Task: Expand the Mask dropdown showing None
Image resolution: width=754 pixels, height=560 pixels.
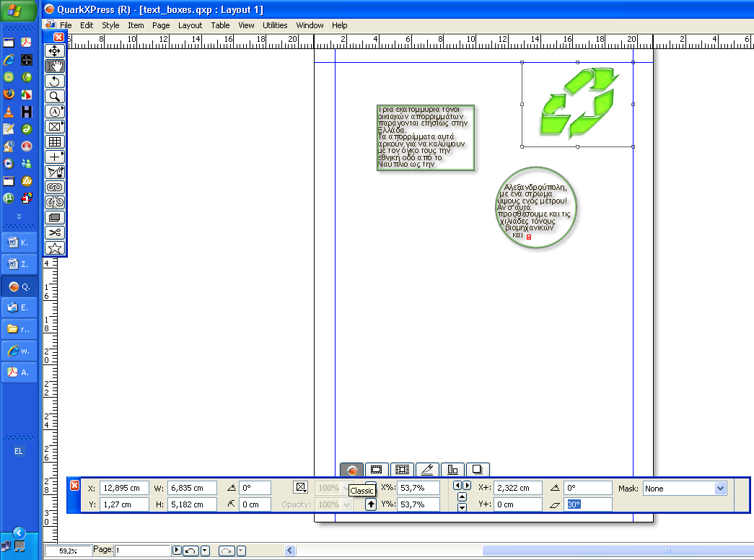Action: point(720,489)
